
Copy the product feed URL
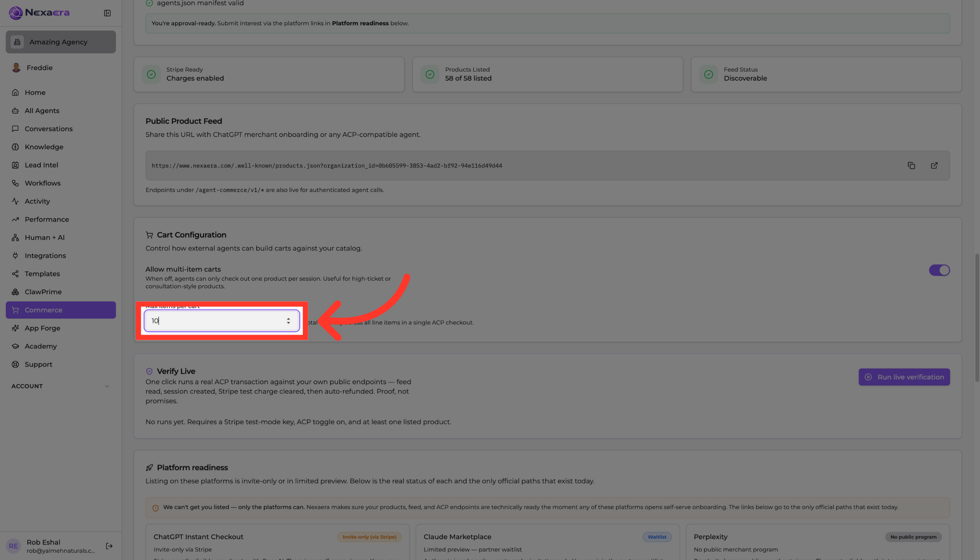[x=911, y=165]
